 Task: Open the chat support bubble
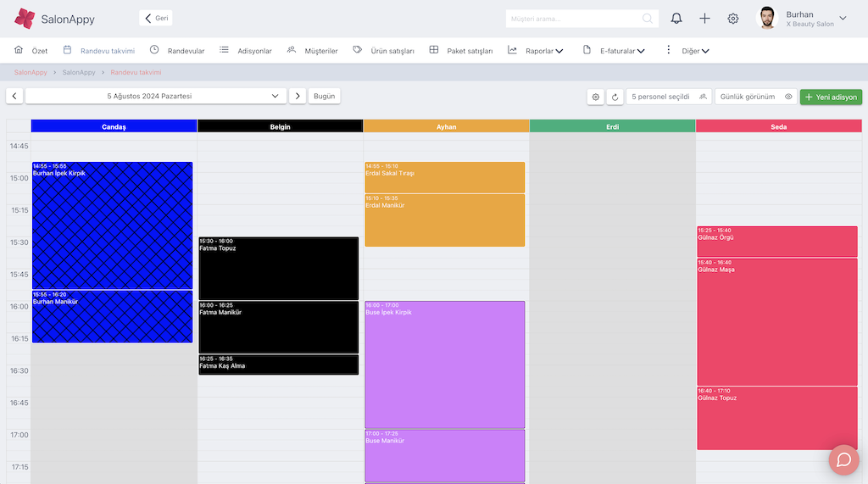click(843, 459)
